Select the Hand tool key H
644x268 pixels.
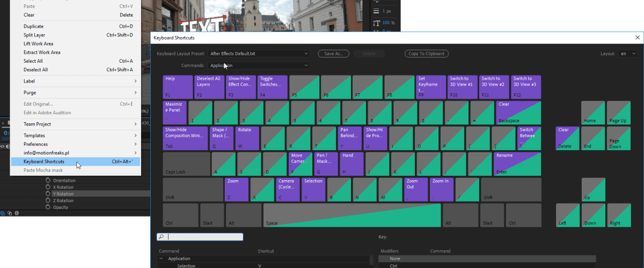(352, 164)
